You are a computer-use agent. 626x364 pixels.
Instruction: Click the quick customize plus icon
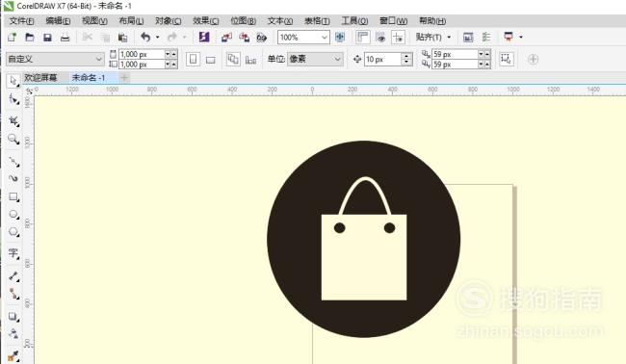pos(533,60)
